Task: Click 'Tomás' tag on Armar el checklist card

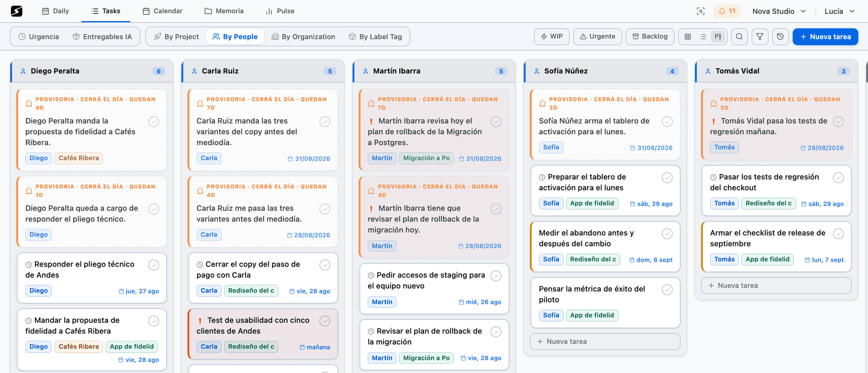Action: [724, 259]
